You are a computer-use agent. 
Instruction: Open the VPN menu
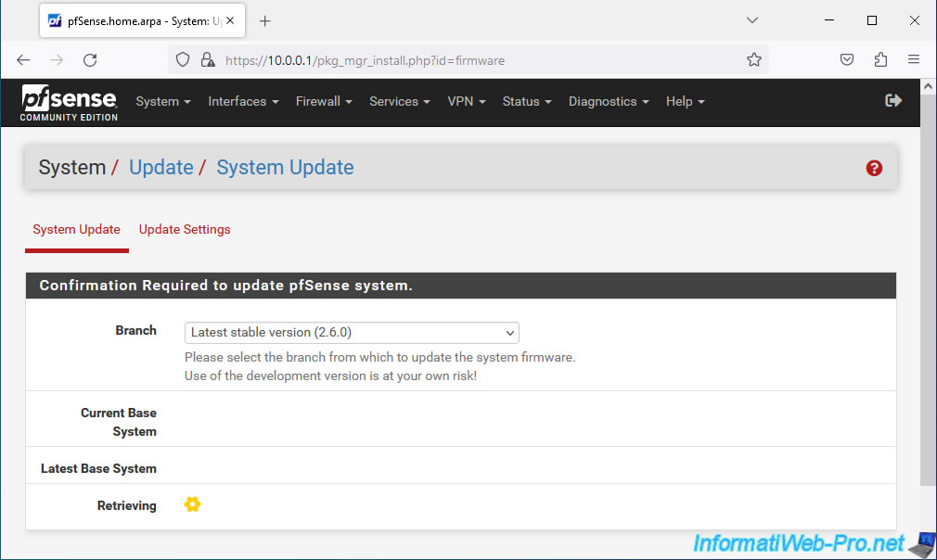[x=467, y=101]
